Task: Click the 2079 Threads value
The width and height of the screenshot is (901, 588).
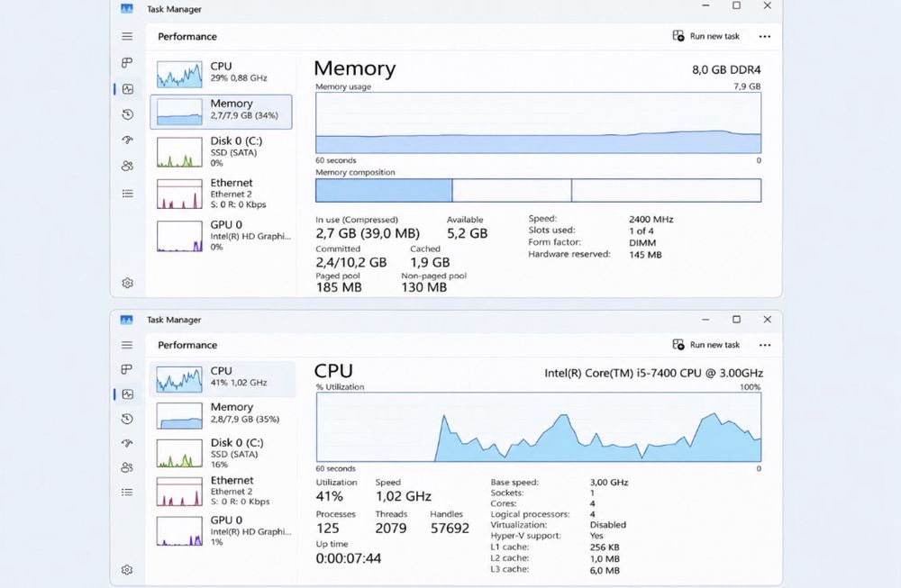Action: [391, 529]
